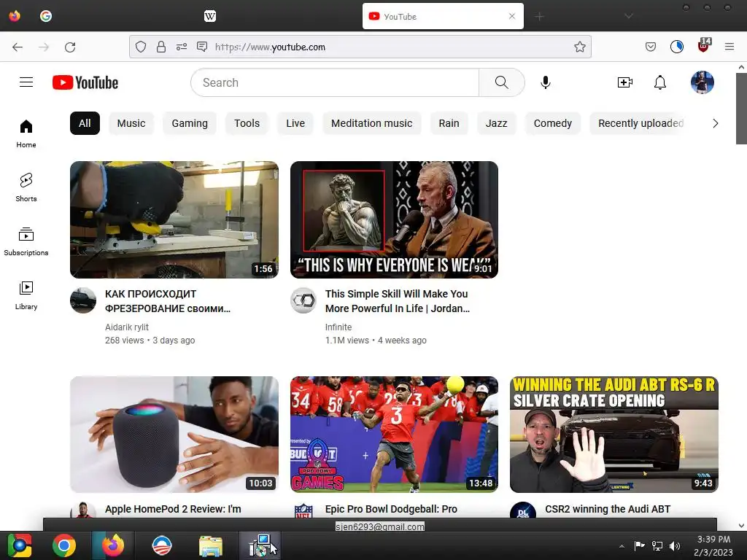Select the Music filter chip
747x560 pixels.
(x=131, y=123)
